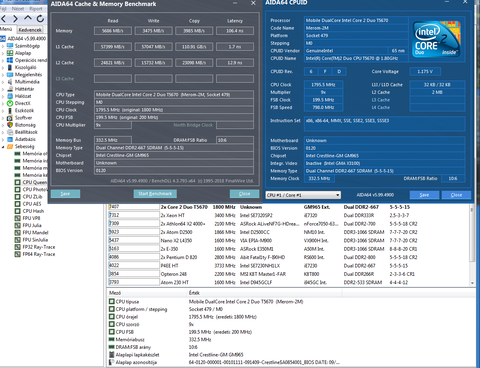Click Save in the benchmark window
This screenshot has width=480, height=368.
pyautogui.click(x=65, y=194)
